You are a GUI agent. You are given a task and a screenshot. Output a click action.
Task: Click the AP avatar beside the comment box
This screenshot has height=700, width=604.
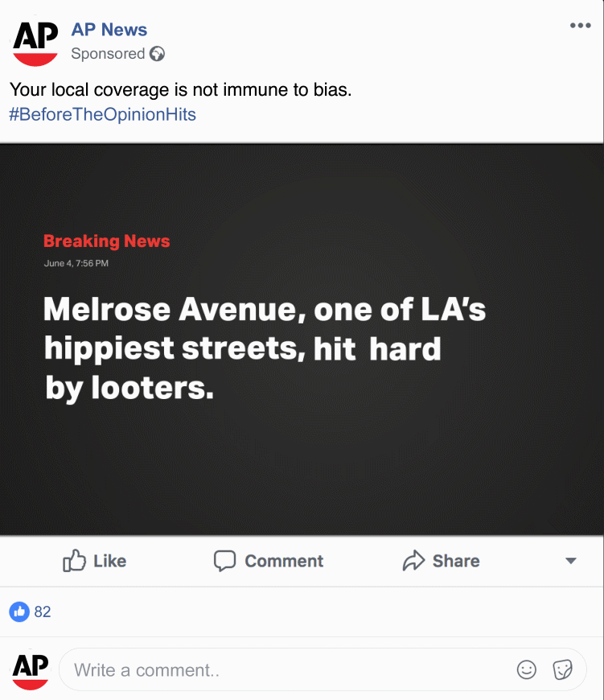pos(31,669)
